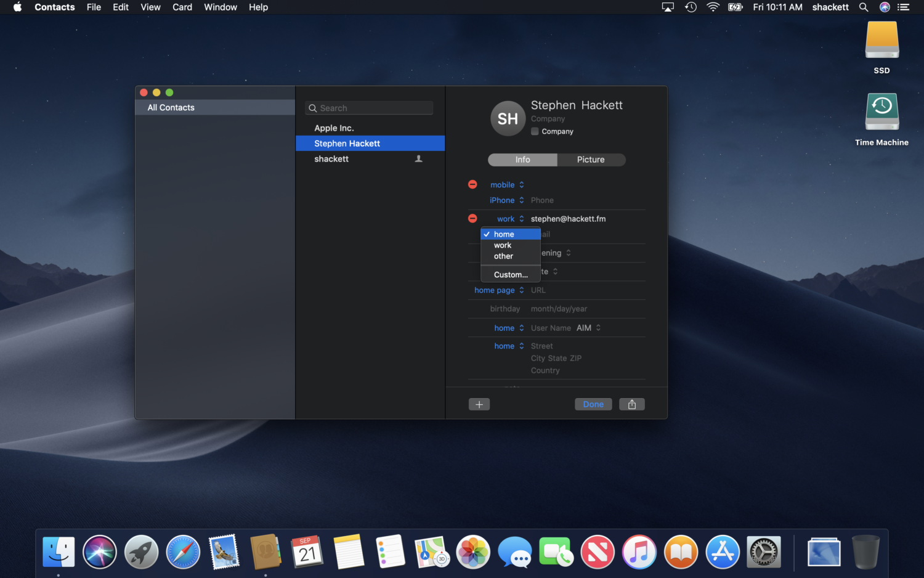This screenshot has height=578, width=924.
Task: Click the plus button to add a new field
Action: 479,404
